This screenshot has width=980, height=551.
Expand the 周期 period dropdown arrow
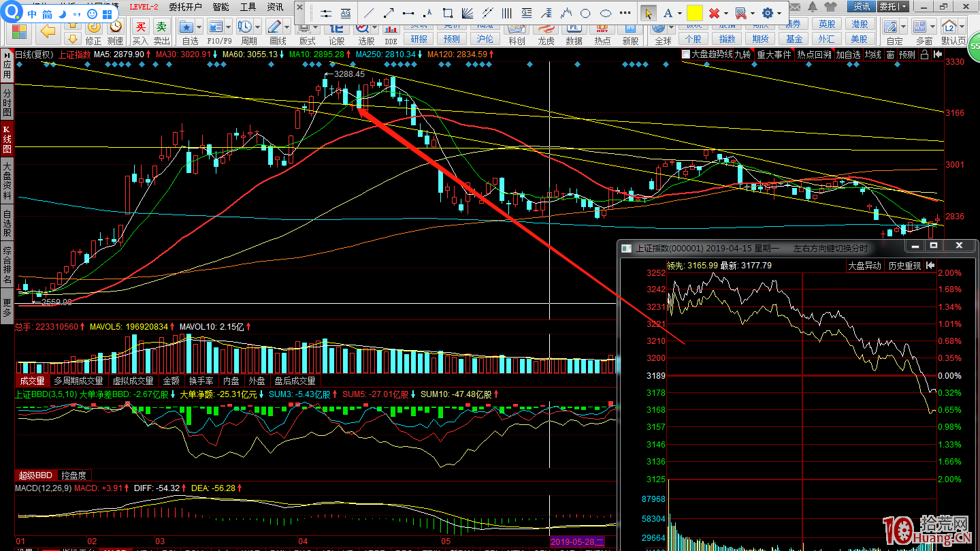(258, 27)
